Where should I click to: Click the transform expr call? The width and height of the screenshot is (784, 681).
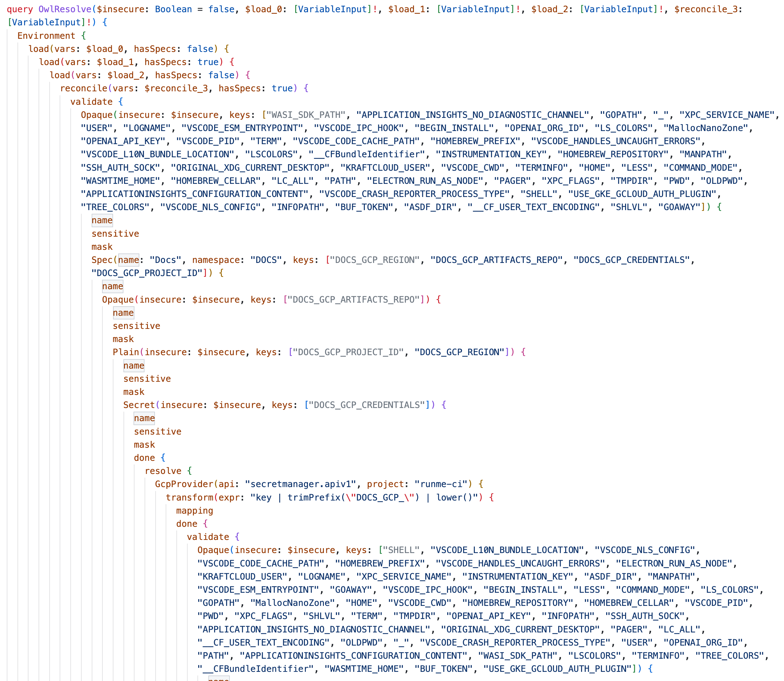tap(189, 497)
